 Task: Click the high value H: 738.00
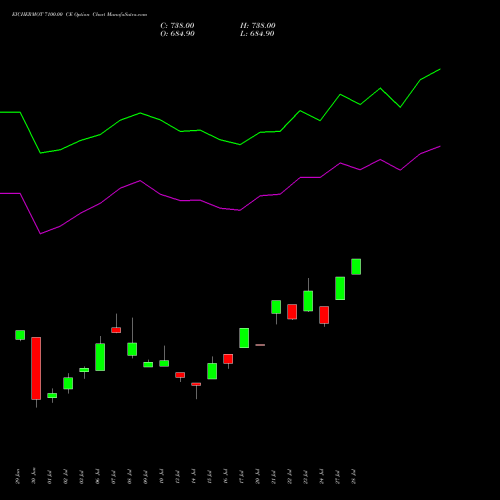[258, 26]
